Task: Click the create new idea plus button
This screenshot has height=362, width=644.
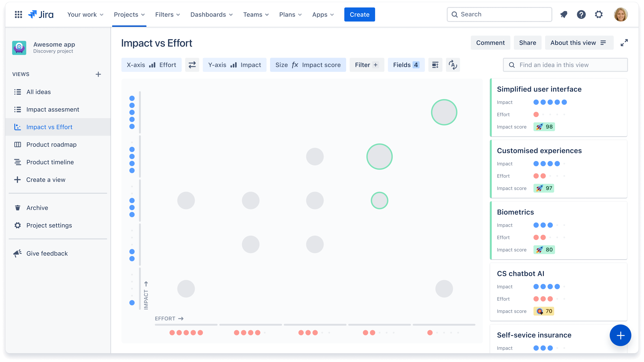Action: [x=620, y=335]
